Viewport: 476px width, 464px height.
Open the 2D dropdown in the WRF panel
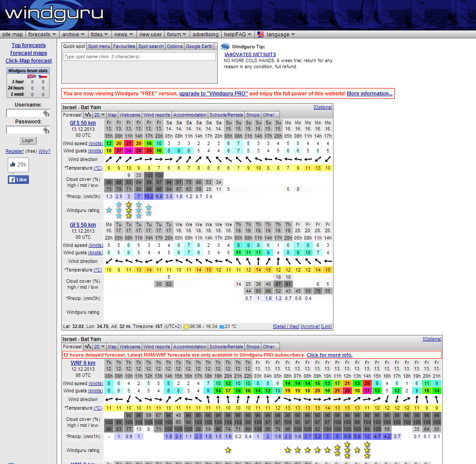(x=99, y=347)
